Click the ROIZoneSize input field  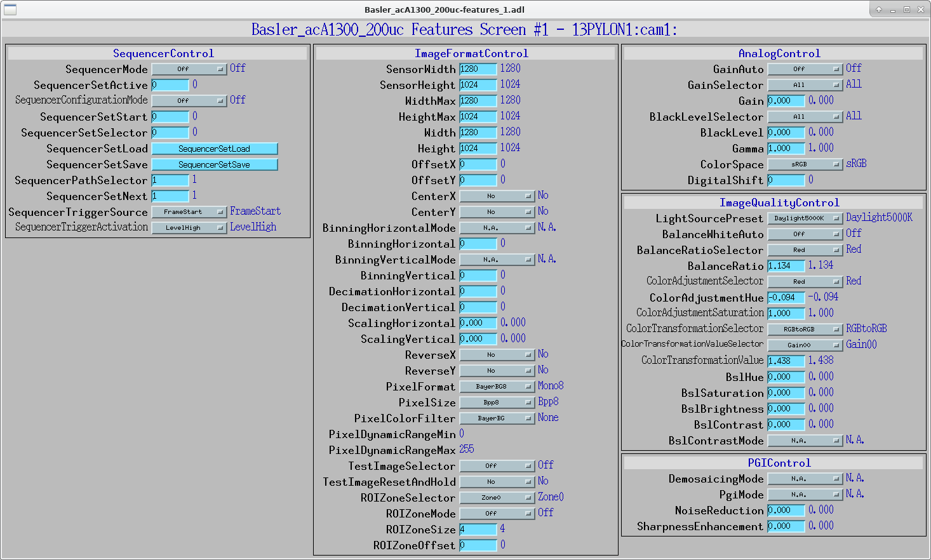(x=478, y=529)
